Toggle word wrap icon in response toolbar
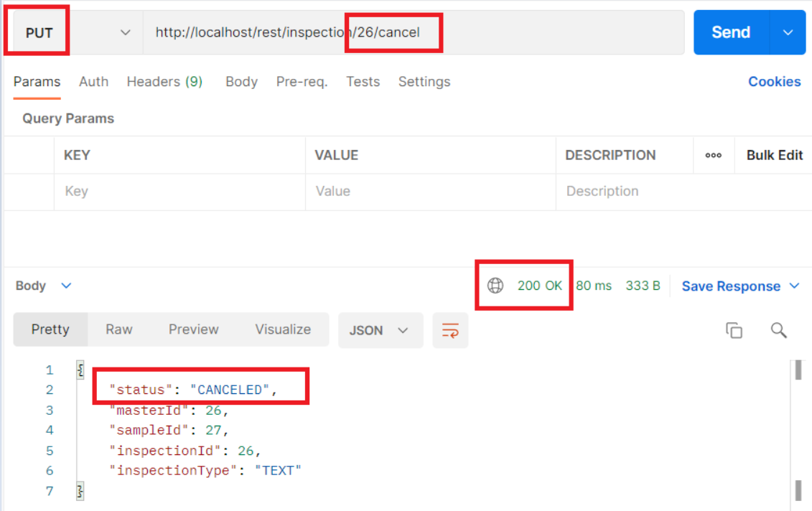Screen dimensions: 812x511 click(x=450, y=330)
